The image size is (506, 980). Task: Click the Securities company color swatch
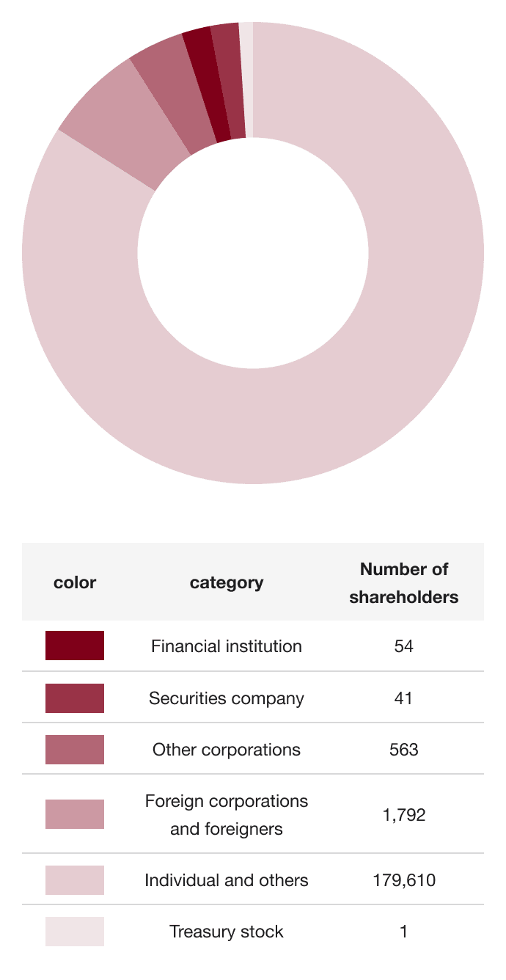click(75, 698)
